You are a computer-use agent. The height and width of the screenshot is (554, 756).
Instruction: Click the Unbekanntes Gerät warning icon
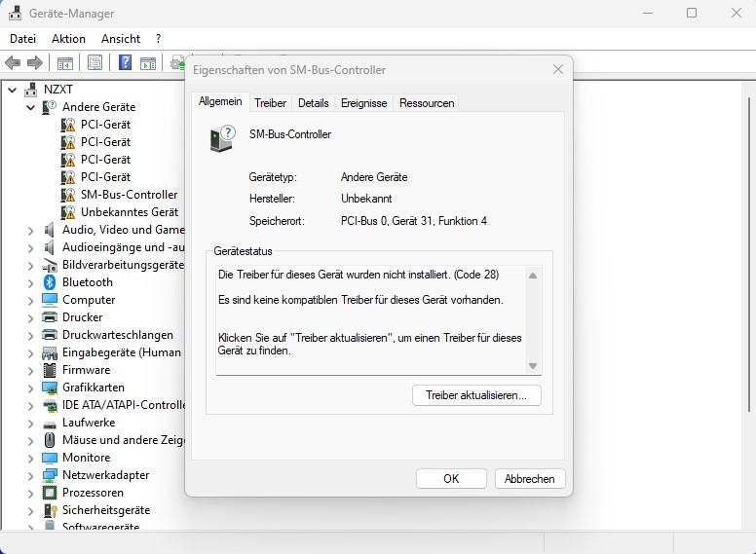[68, 212]
